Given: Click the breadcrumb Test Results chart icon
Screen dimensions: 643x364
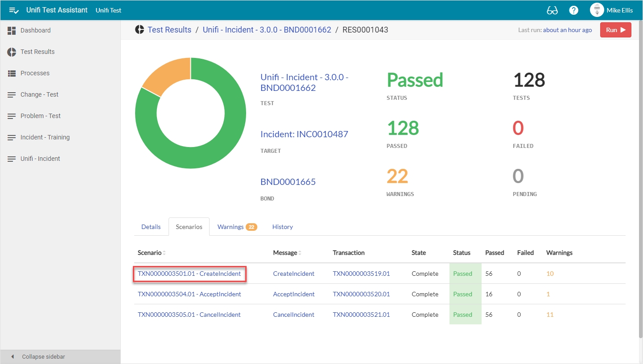Looking at the screenshot, I should (140, 30).
